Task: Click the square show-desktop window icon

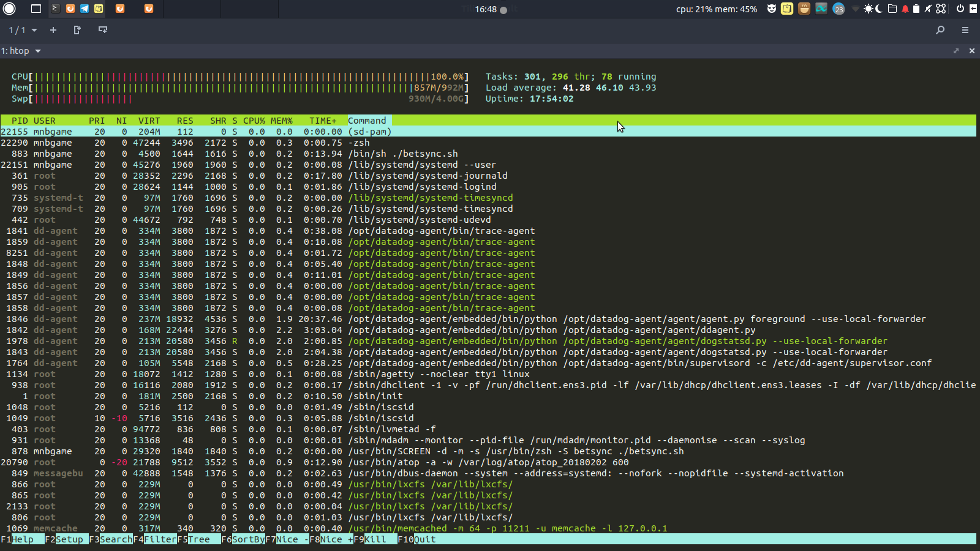Action: coord(36,9)
